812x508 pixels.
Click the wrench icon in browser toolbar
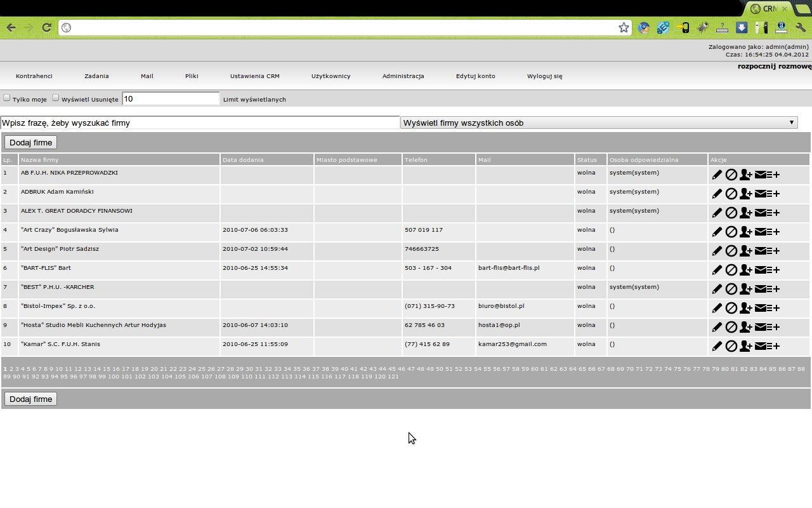(801, 27)
